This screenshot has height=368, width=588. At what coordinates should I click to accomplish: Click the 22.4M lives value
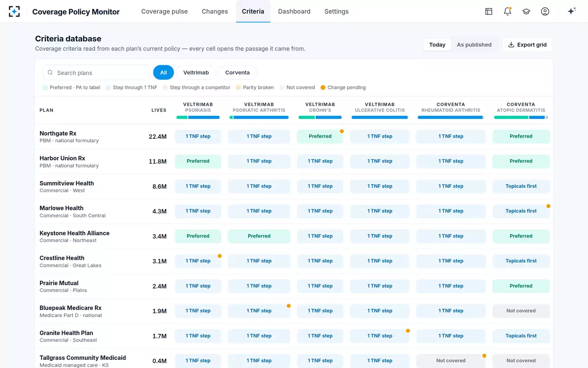click(x=158, y=137)
